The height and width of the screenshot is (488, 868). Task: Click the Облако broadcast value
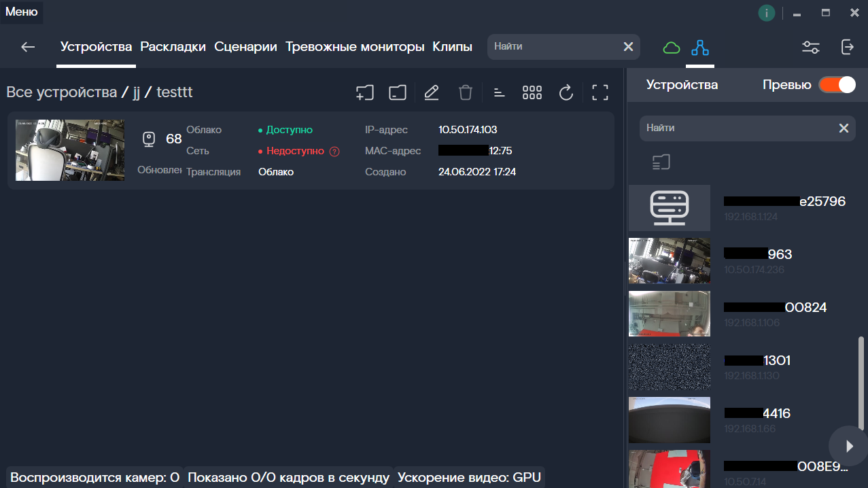point(276,172)
